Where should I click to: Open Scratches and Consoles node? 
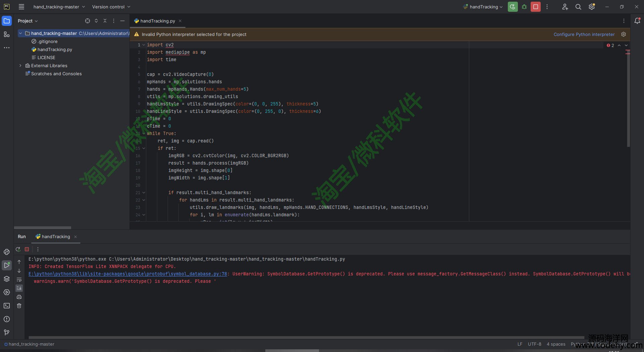pos(56,74)
